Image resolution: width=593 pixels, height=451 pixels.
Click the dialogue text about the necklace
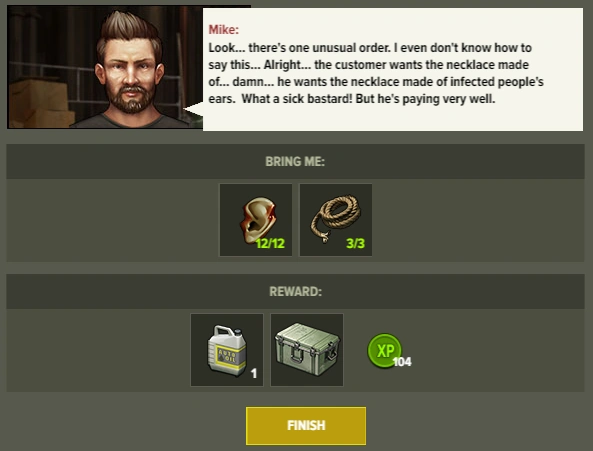click(376, 73)
